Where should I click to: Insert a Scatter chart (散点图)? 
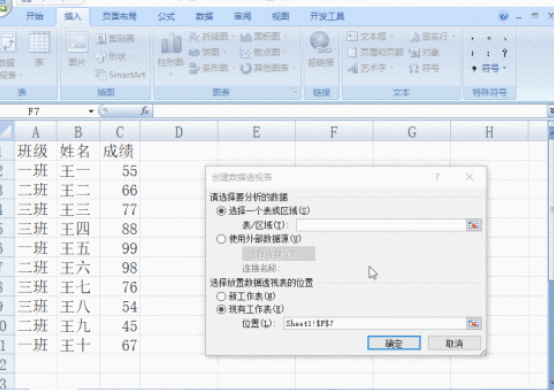coord(264,52)
